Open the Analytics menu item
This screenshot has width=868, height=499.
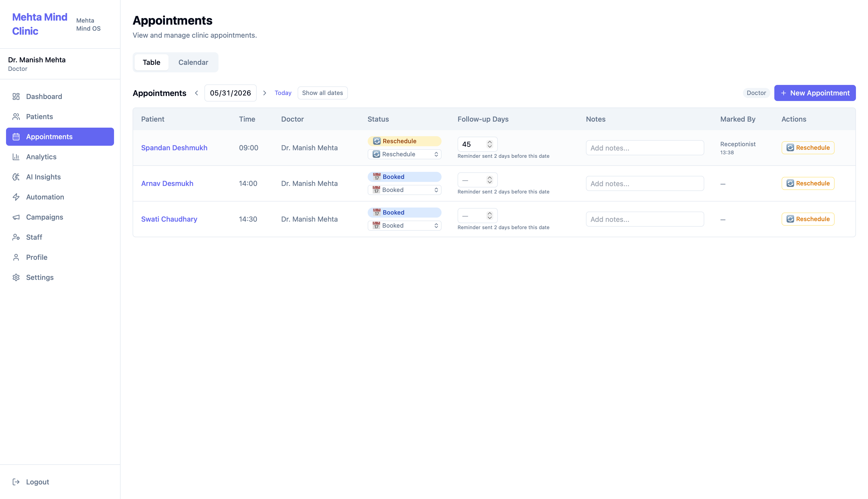coord(60,157)
